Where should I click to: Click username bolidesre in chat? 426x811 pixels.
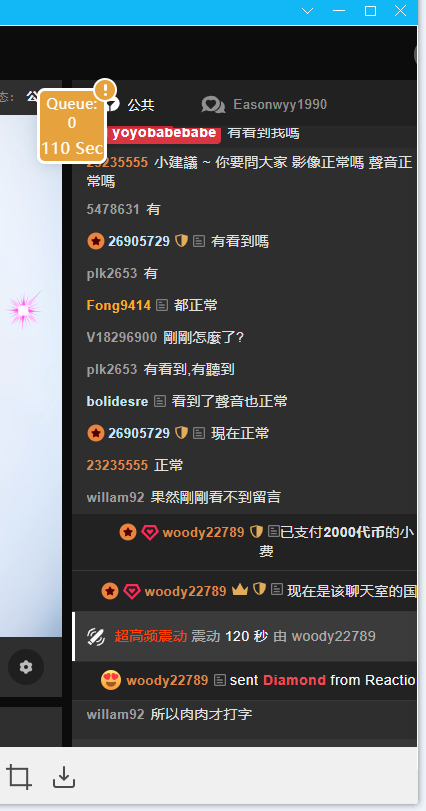117,401
